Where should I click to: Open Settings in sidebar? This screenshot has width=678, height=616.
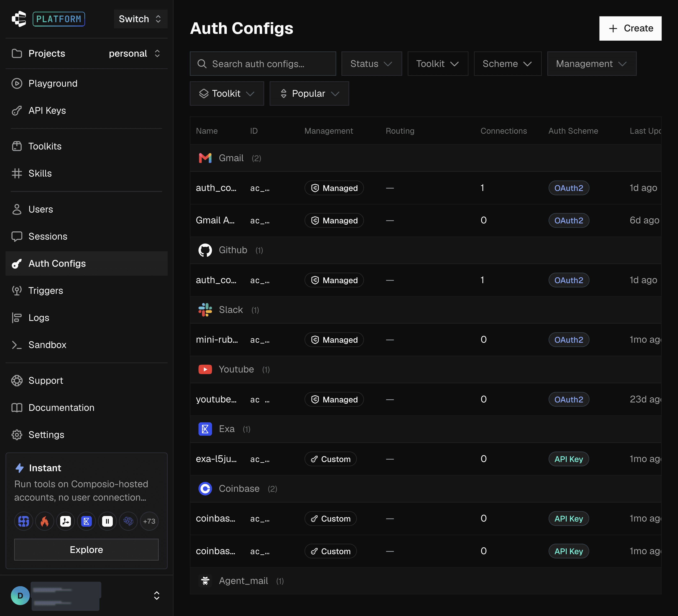[x=86, y=434]
